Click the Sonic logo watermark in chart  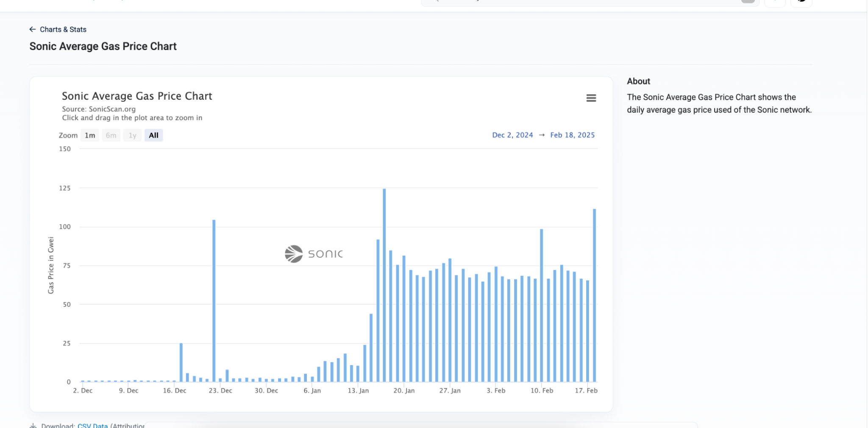(314, 254)
